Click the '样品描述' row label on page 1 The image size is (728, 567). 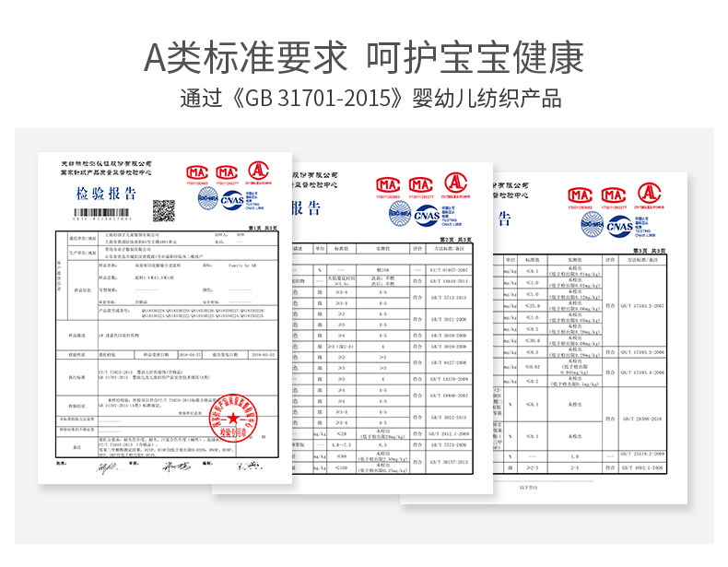76,335
